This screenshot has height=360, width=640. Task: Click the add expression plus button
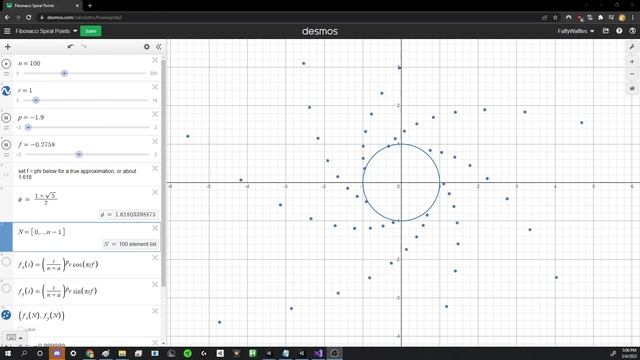(8, 47)
